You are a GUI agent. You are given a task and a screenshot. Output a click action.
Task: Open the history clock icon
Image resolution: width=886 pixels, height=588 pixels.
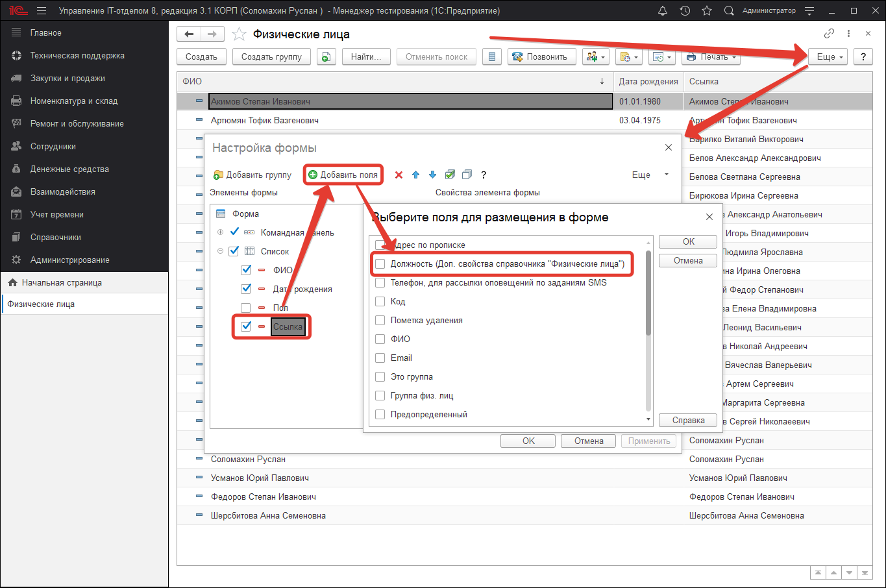(685, 11)
